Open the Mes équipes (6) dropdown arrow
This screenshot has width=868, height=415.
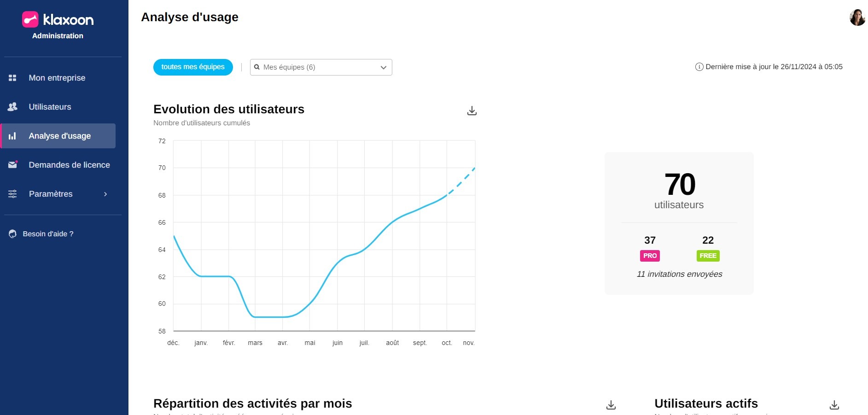383,67
